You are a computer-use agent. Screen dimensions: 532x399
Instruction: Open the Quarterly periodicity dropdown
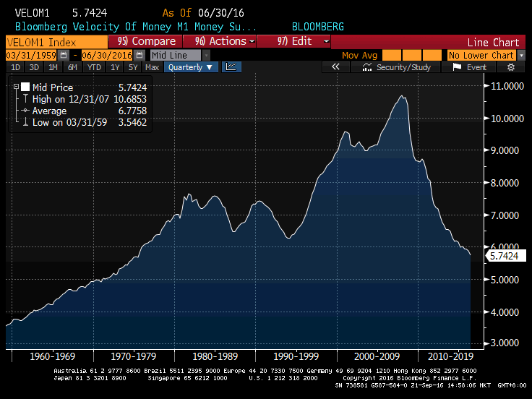pyautogui.click(x=191, y=67)
